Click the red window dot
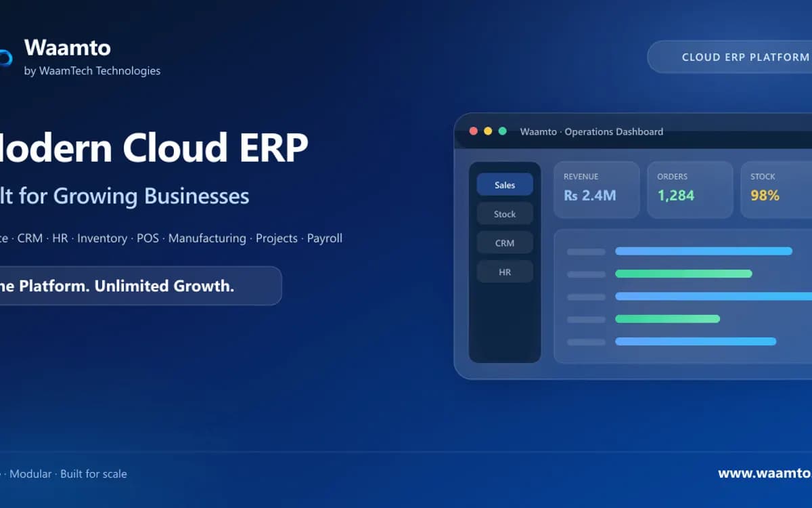Image resolution: width=812 pixels, height=508 pixels. [474, 131]
